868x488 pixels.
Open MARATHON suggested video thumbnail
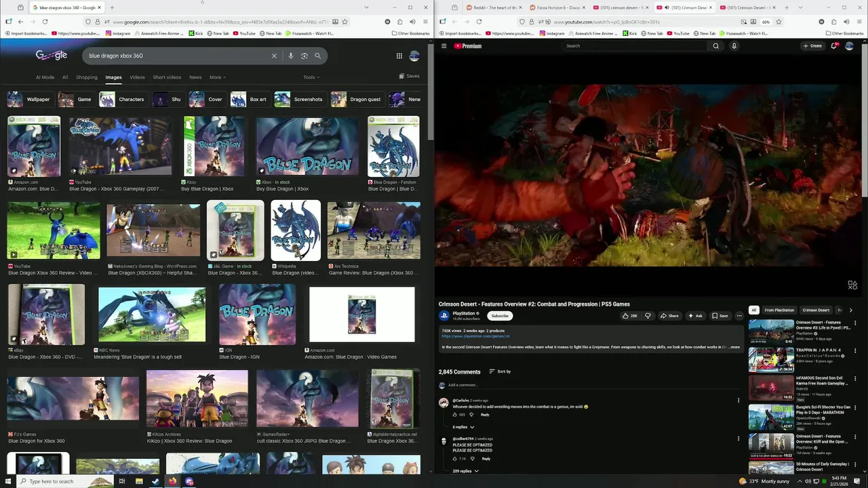(x=771, y=418)
